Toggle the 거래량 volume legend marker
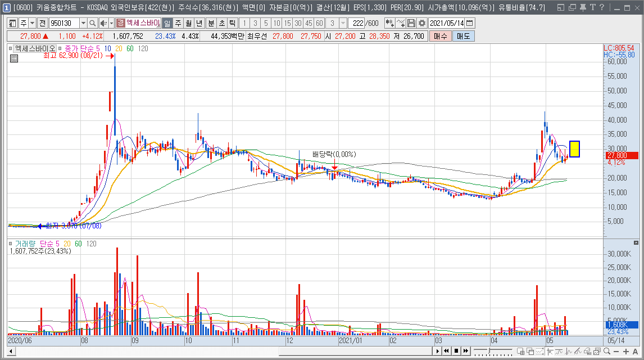 [11, 244]
